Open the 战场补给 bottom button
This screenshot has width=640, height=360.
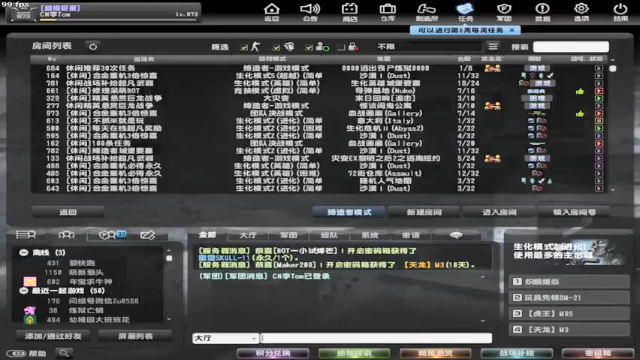[517, 353]
